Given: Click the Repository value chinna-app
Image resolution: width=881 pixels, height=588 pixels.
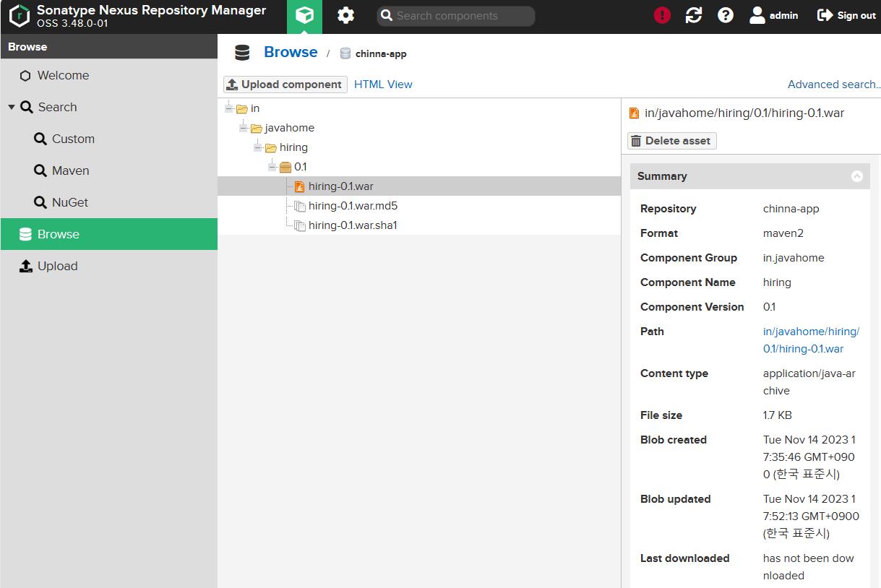Looking at the screenshot, I should click(791, 209).
